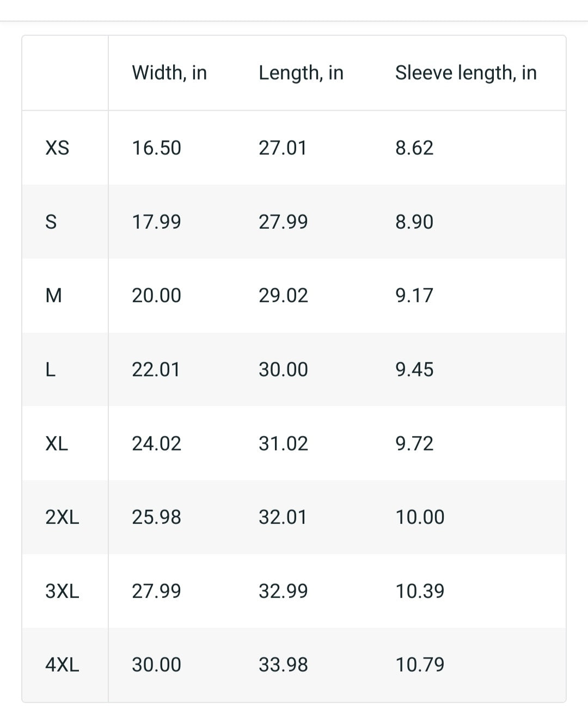Screen dimensions: 588x720
Task: Select the XS size row label
Action: [57, 148]
